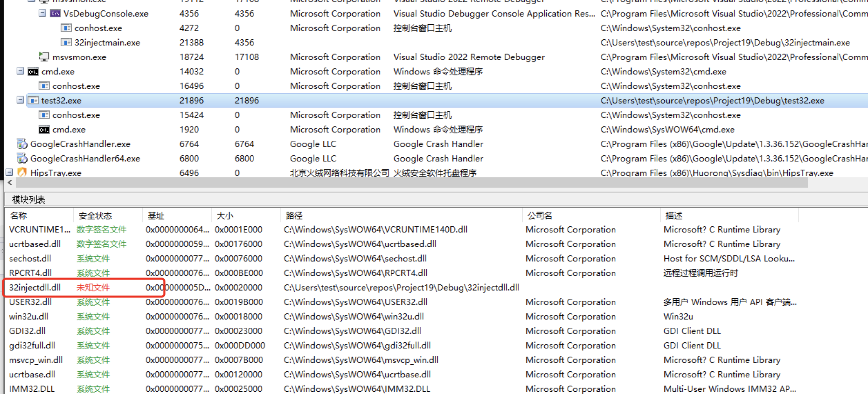The width and height of the screenshot is (868, 394).
Task: Select the 32injectdll.dll module row
Action: [35, 288]
